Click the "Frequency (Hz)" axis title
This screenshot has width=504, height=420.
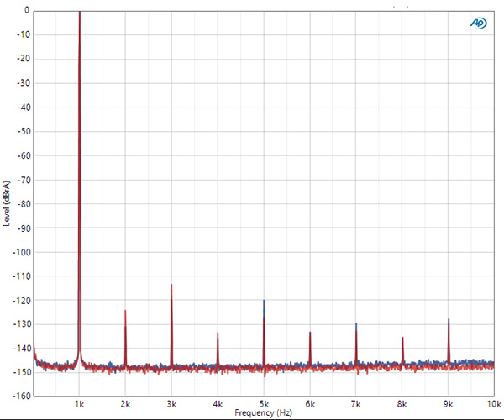[264, 413]
